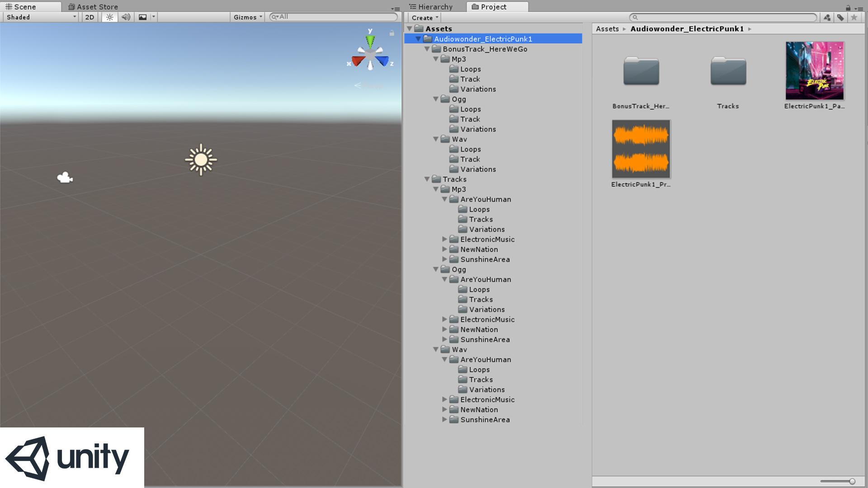Screen dimensions: 868x488
Task: Select Loops folder under Wav AreYouHuman
Action: point(479,370)
